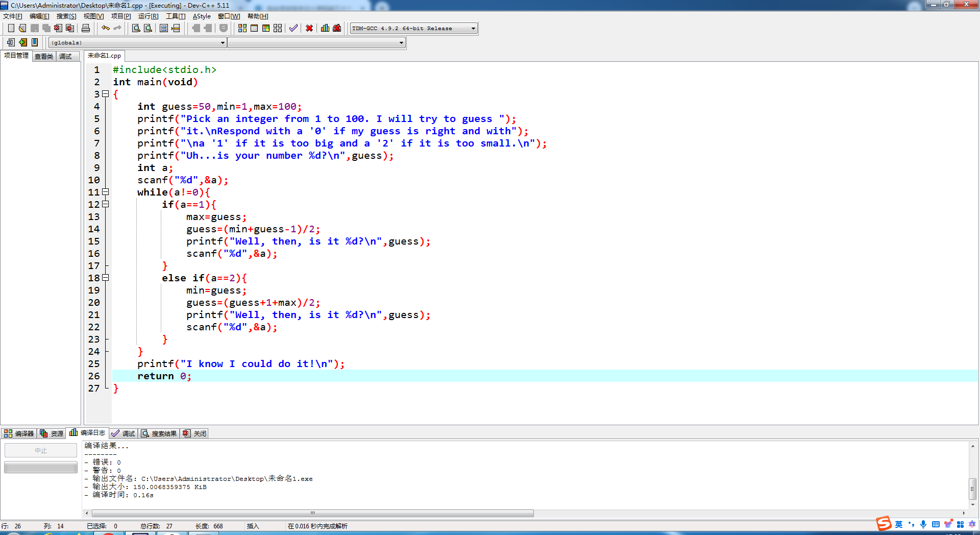Click the green-arrow new project item icon
The image size is (980, 535).
point(22,42)
